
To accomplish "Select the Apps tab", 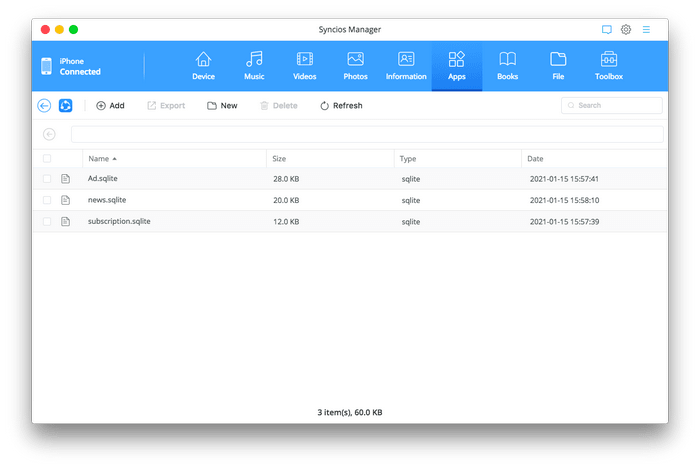I will point(457,66).
